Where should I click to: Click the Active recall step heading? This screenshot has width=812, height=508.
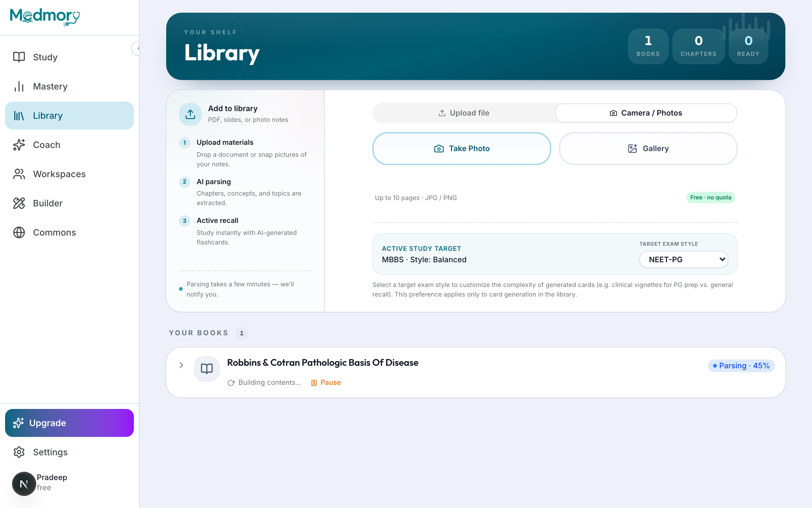coord(217,221)
